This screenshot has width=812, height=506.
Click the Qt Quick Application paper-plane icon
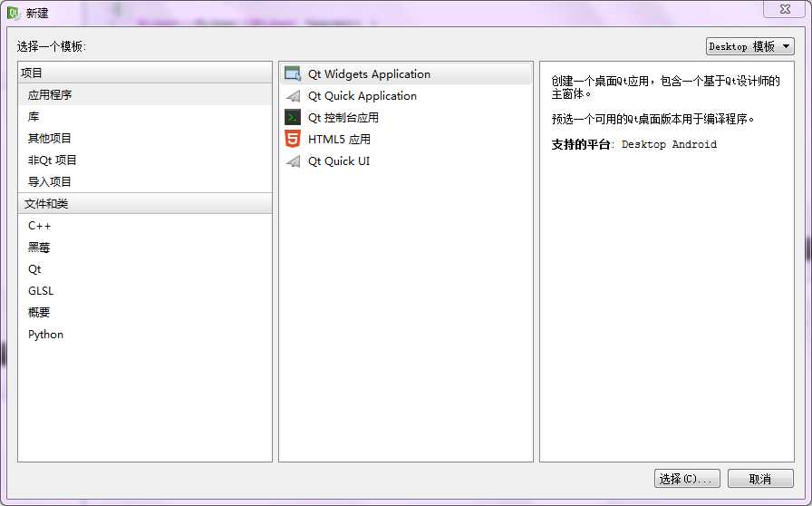click(x=293, y=96)
